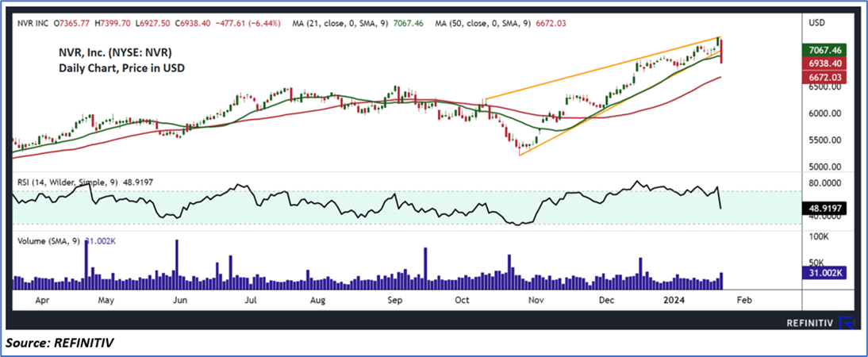Click the 80.0000 RSI axis label
The height and width of the screenshot is (357, 868).
pyautogui.click(x=827, y=182)
